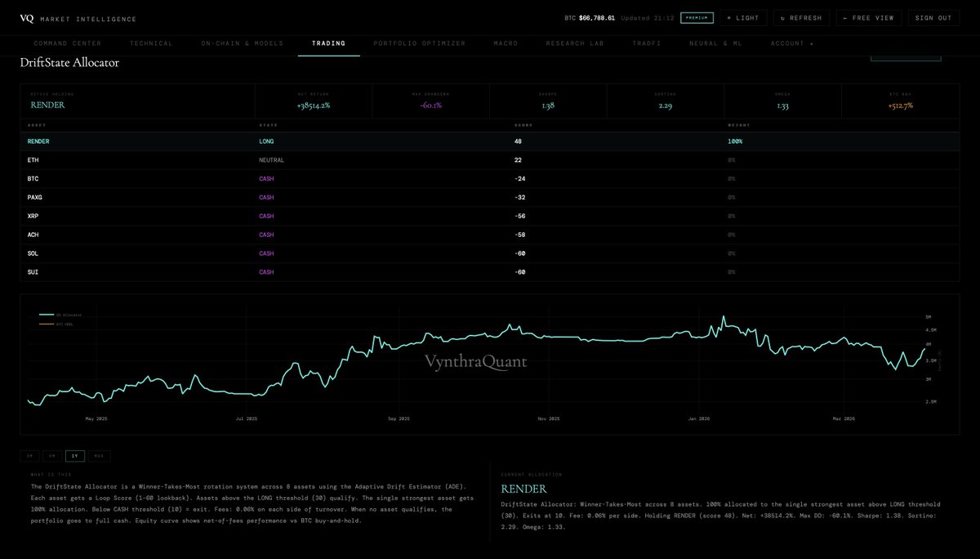The height and width of the screenshot is (559, 980).
Task: Click the Active Holding RENDER card
Action: click(x=137, y=101)
